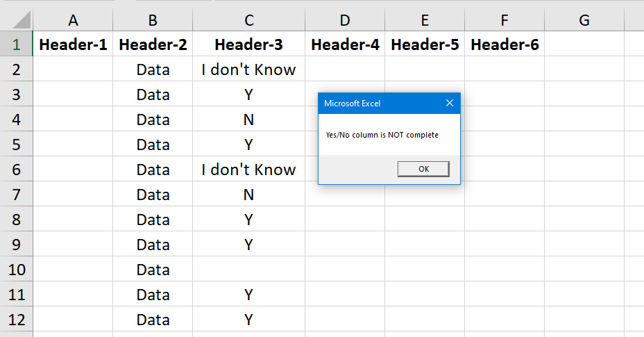Select the N cell in row 4
644x337 pixels.
point(249,120)
